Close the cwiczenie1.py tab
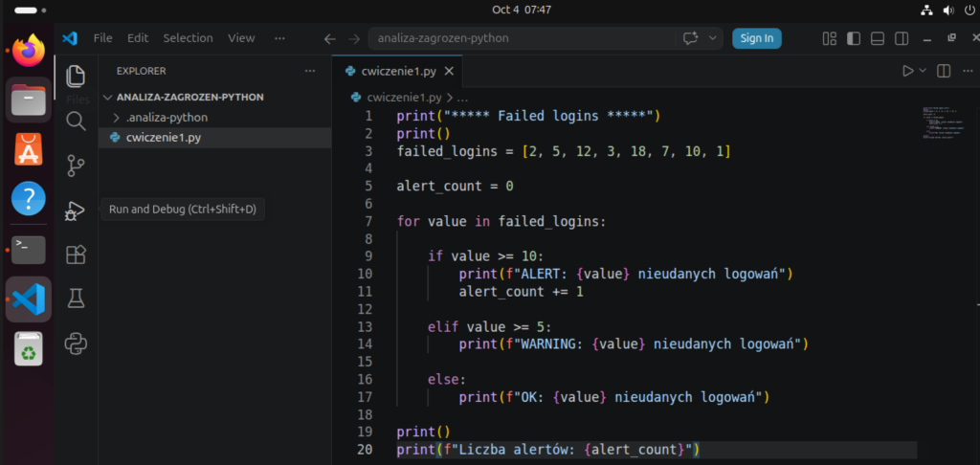The width and height of the screenshot is (980, 465). click(448, 71)
